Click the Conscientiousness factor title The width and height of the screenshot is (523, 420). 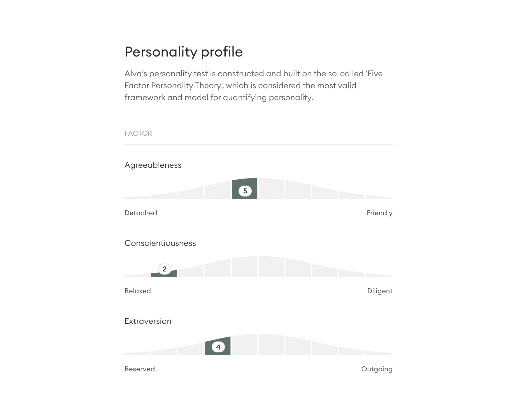160,243
